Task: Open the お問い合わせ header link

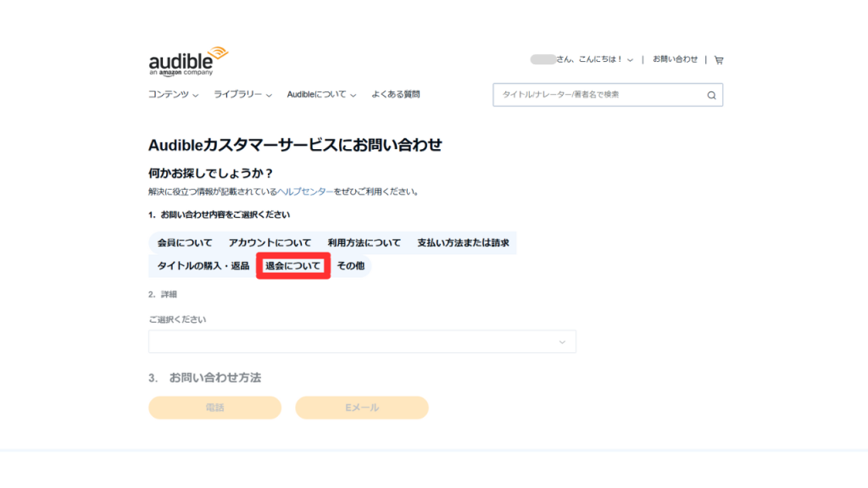Action: coord(675,59)
